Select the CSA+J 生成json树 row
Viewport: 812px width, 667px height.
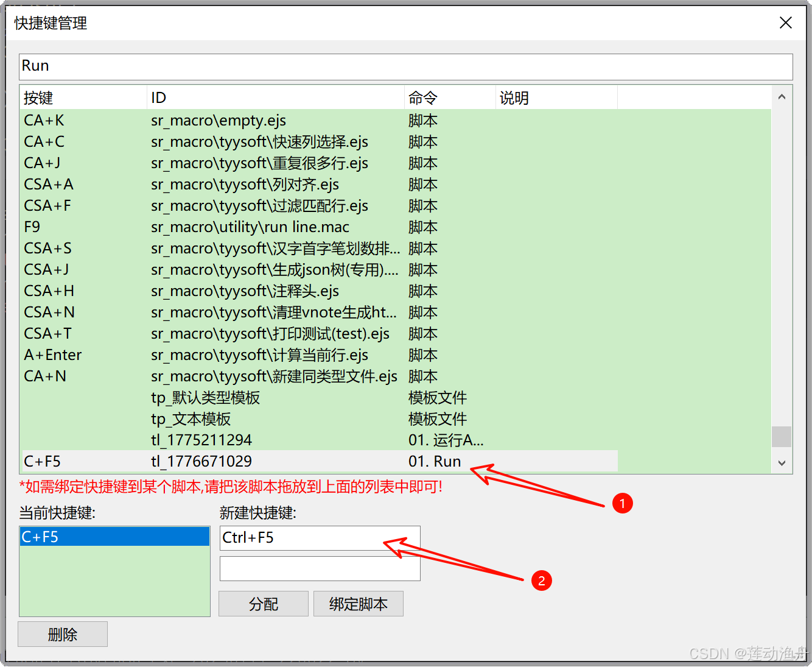320,270
